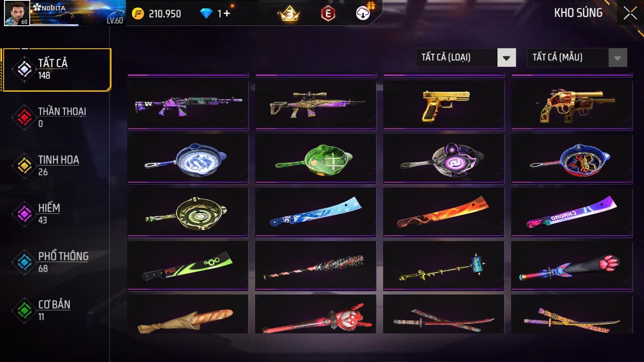Select the blue dragon porcelain pan skin
Viewport: 644px width, 362px height.
click(x=188, y=159)
